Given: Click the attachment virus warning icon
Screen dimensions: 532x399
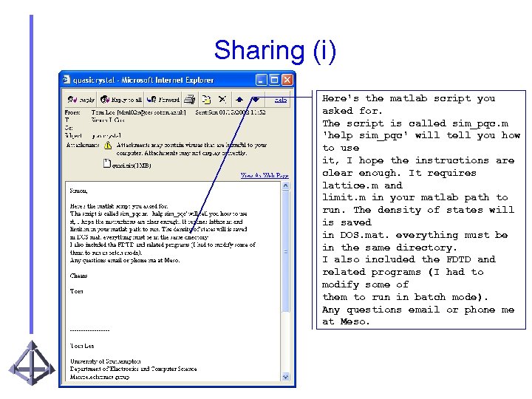Looking at the screenshot, I should point(108,146).
